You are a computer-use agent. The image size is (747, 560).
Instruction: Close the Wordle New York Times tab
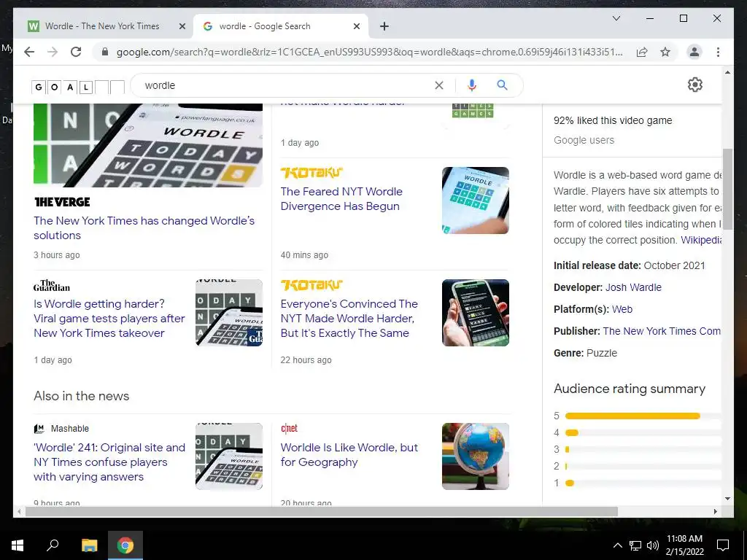click(182, 26)
